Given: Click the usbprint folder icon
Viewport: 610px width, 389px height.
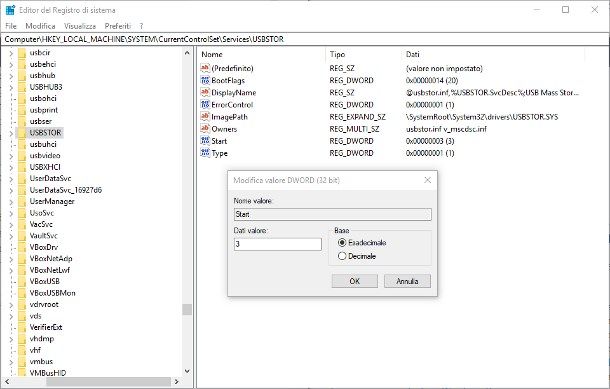Looking at the screenshot, I should click(x=22, y=110).
